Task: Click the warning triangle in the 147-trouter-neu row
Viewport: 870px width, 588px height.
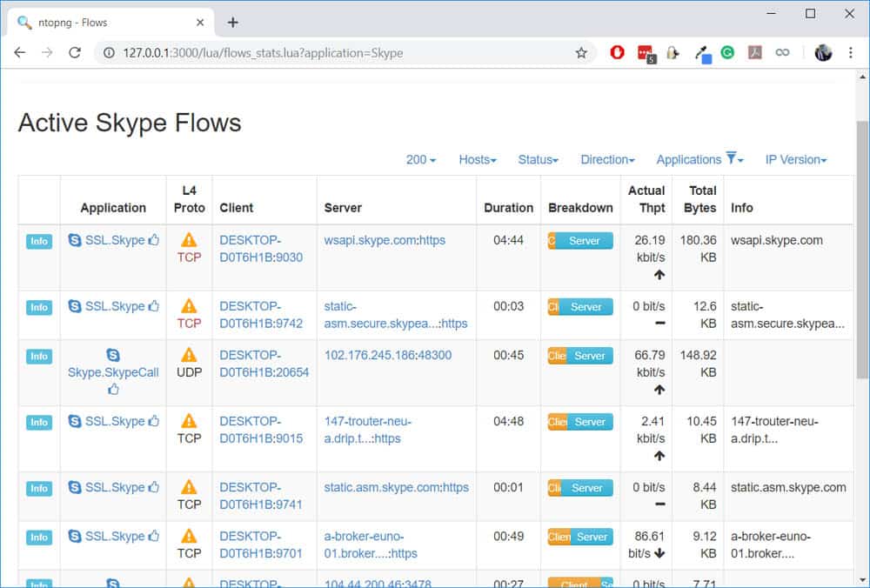Action: coord(189,421)
